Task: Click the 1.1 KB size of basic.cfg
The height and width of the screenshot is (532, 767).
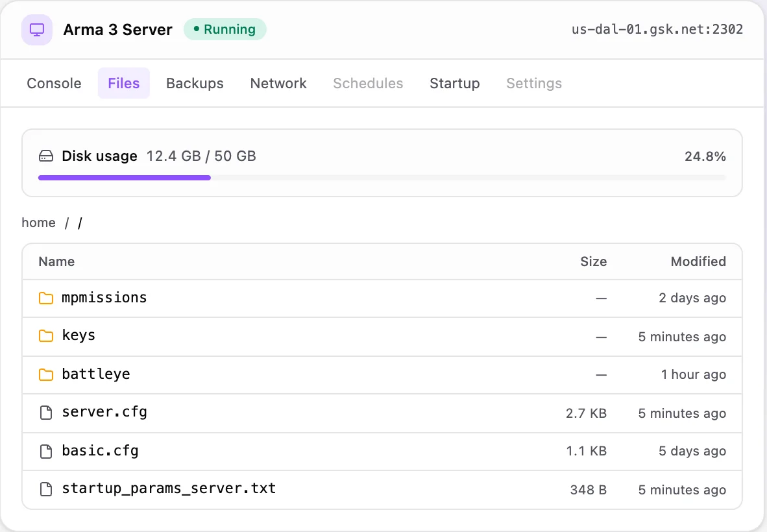Action: [x=586, y=451]
